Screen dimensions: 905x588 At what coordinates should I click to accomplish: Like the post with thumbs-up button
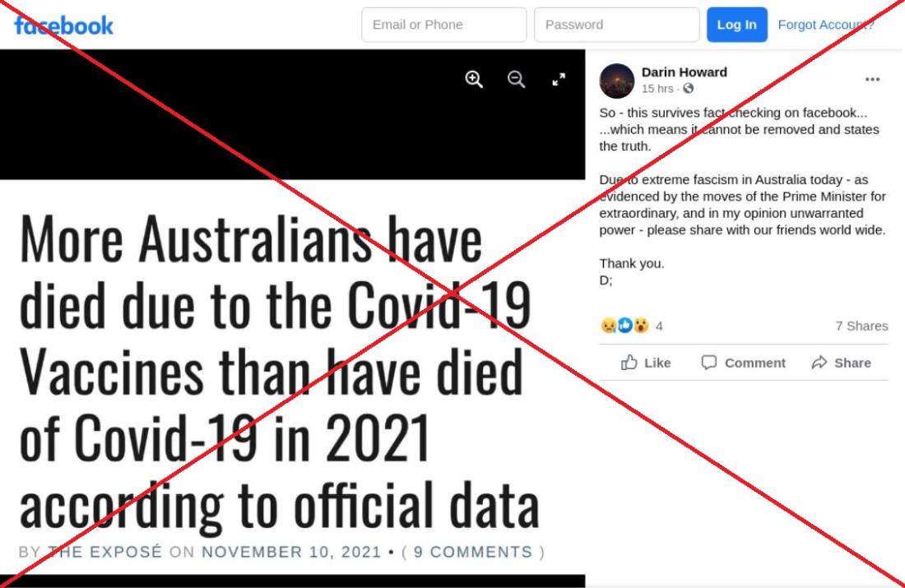[645, 363]
